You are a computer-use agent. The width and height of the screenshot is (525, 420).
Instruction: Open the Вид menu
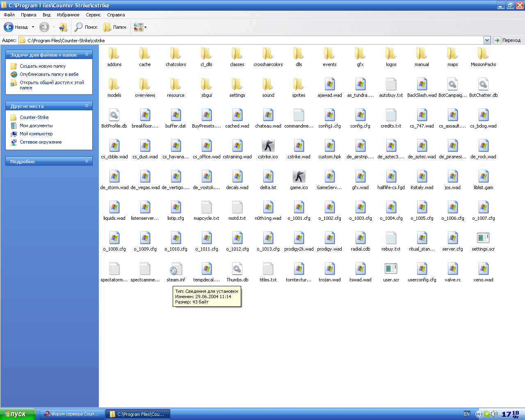[47, 15]
